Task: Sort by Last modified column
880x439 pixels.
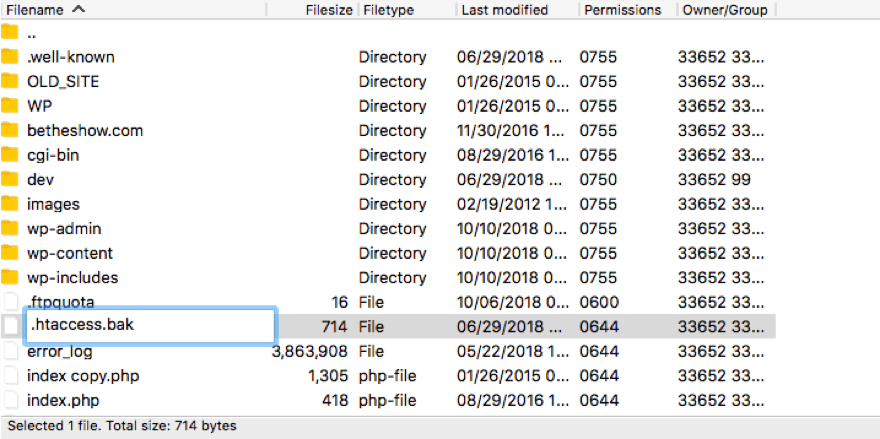Action: pyautogui.click(x=504, y=10)
